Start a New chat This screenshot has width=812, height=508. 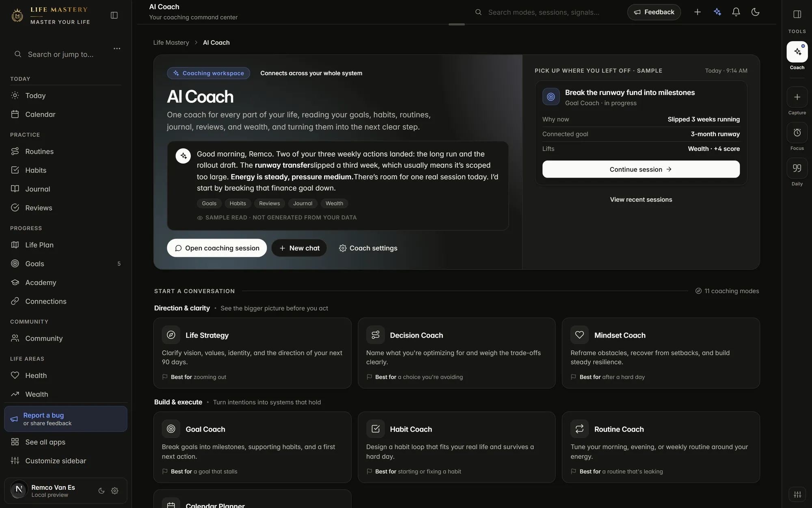point(299,248)
